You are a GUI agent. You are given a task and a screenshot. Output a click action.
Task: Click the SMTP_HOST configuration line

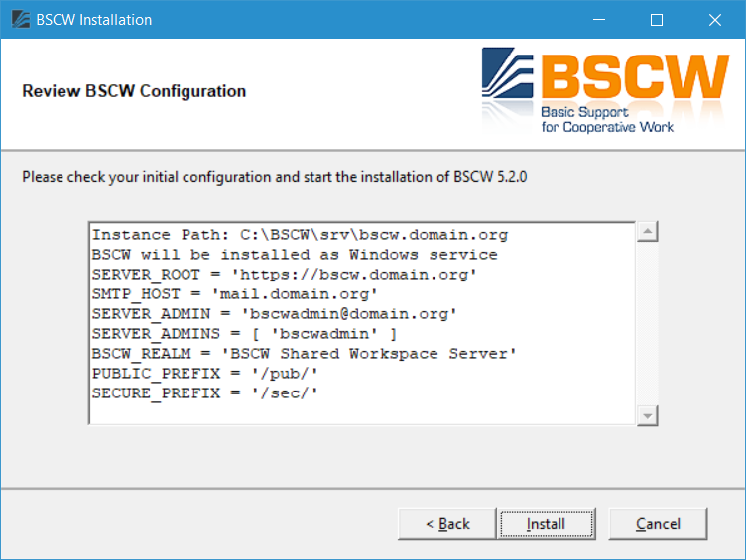coord(234,294)
